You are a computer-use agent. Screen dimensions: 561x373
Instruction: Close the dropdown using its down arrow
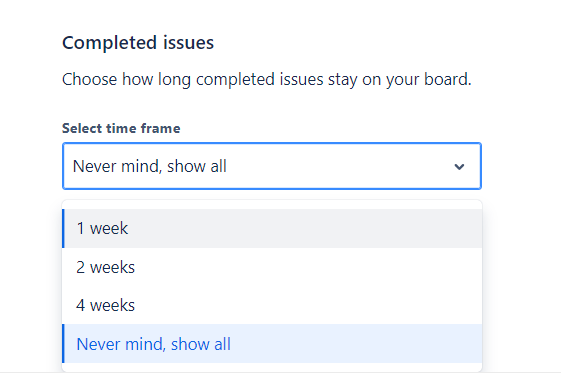click(459, 167)
